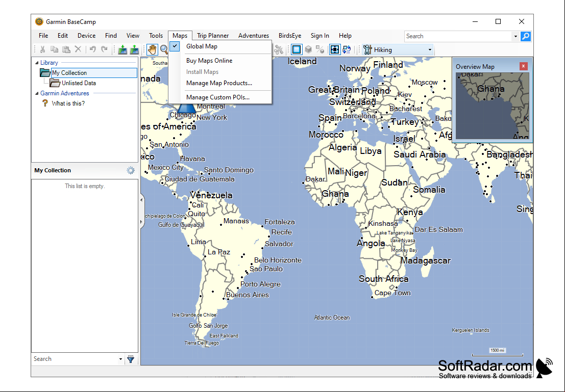Click the Madagascar label on map

pos(426,260)
